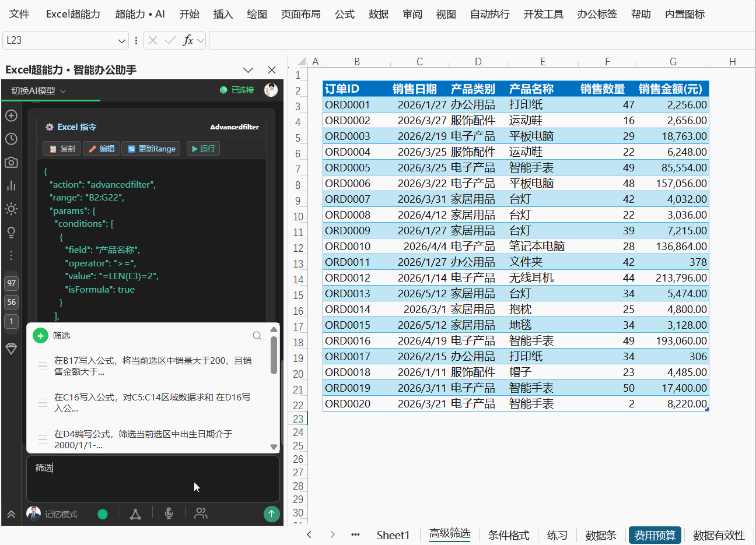Screen dimensions: 756x545
Task: Click cell 笔记本电脑
Action: (542, 246)
